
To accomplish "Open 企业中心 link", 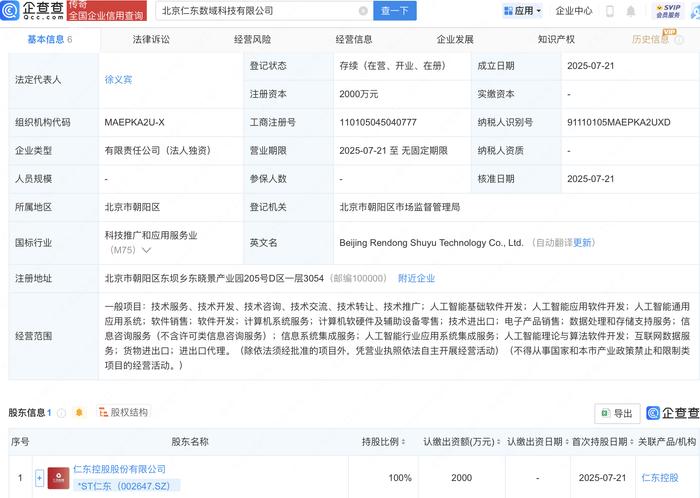I will 574,11.
